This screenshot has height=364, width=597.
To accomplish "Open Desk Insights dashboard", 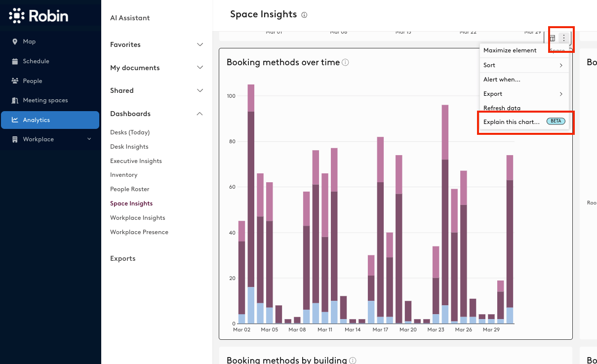I will (129, 147).
